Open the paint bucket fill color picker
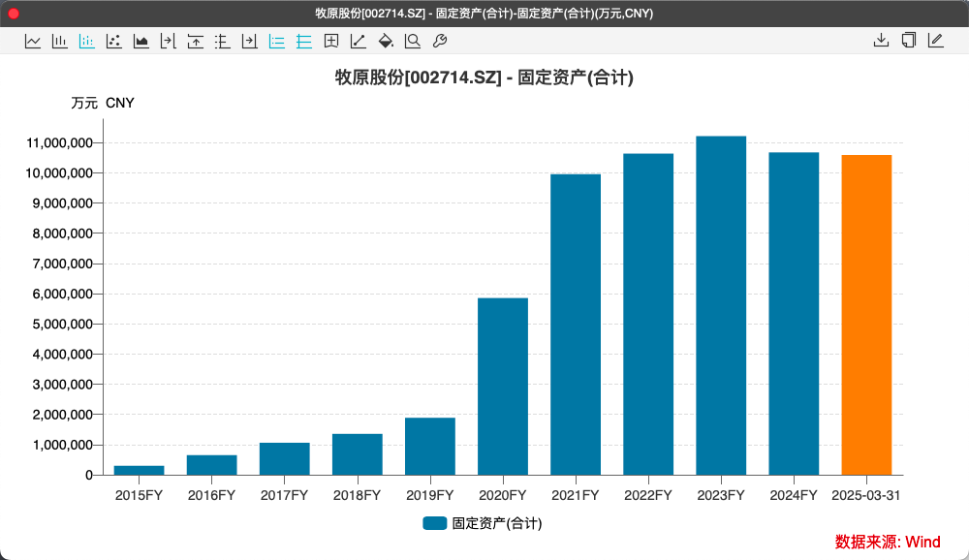The height and width of the screenshot is (560, 969). [x=386, y=41]
